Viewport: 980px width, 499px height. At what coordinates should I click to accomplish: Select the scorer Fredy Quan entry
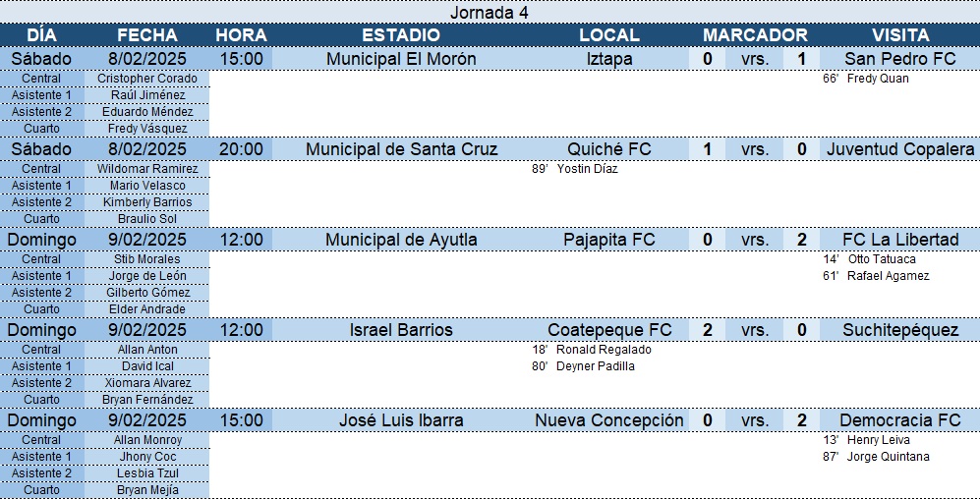pos(866,79)
